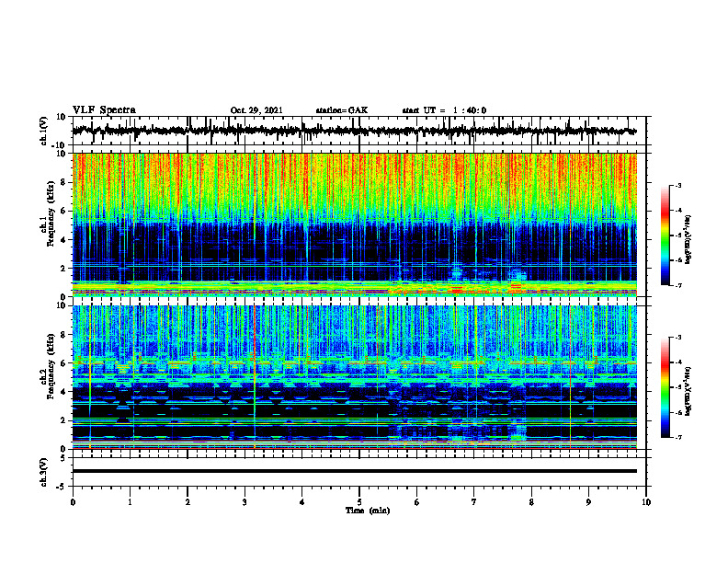The width and height of the screenshot is (728, 563).
Task: Click the "ch.3(V)" axis label
Action: pyautogui.click(x=44, y=473)
